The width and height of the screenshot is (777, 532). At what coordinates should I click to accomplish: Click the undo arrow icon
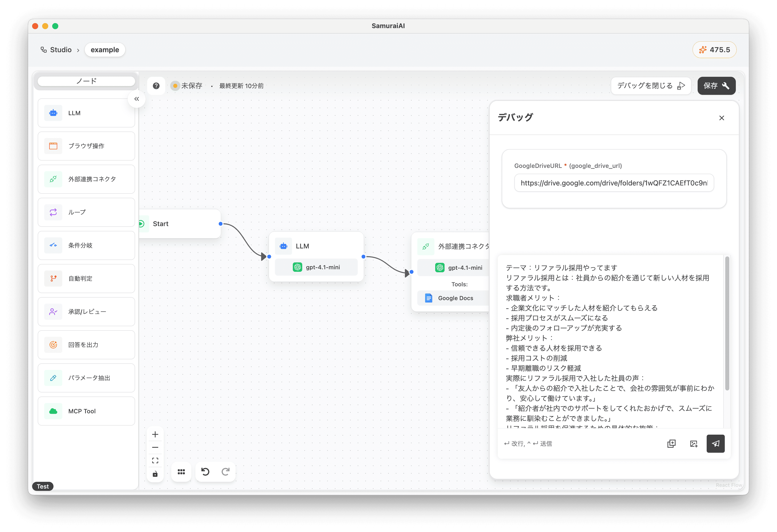pos(205,472)
